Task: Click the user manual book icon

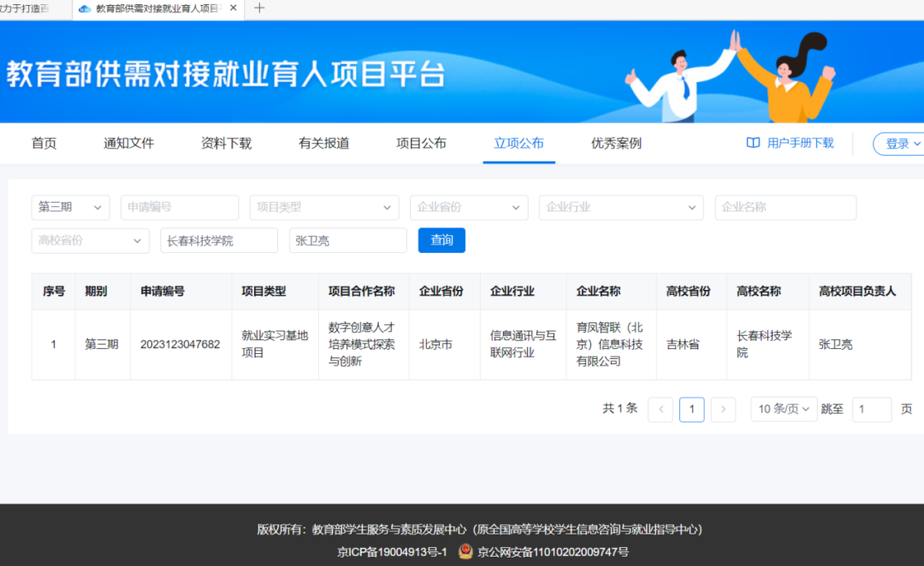Action: tap(753, 143)
